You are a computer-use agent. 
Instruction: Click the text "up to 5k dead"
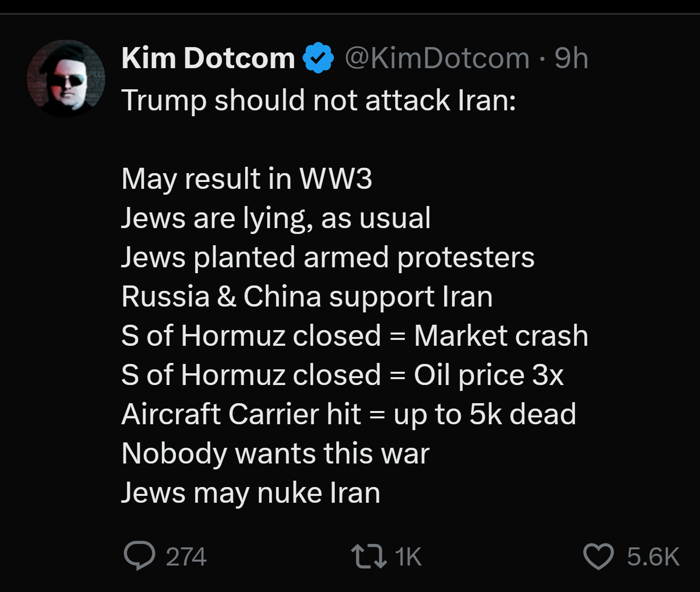point(485,414)
